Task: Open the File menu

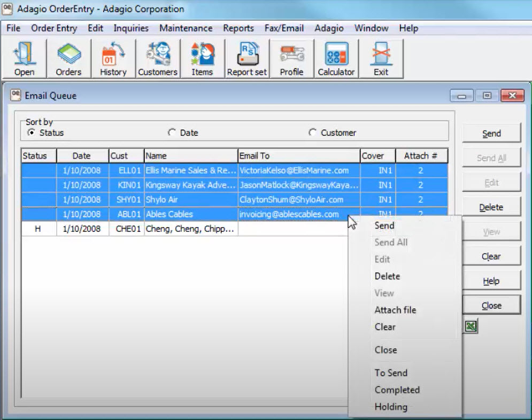Action: click(x=13, y=28)
